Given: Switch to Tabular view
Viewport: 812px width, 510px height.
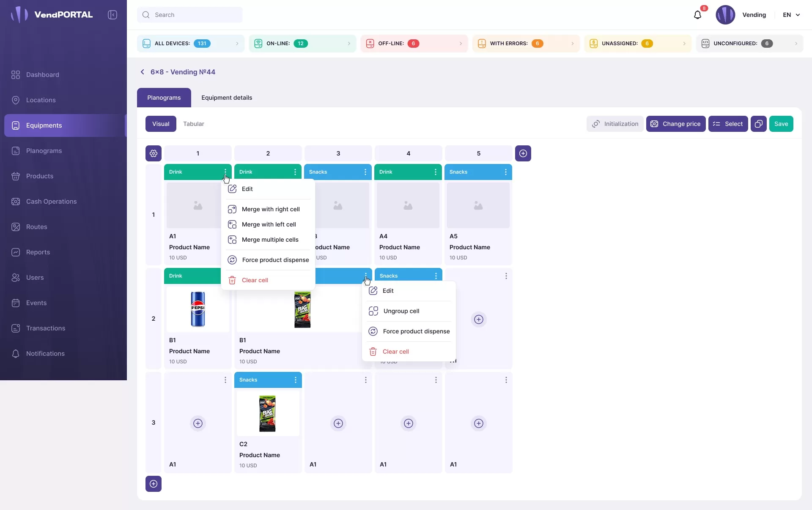Looking at the screenshot, I should tap(193, 124).
